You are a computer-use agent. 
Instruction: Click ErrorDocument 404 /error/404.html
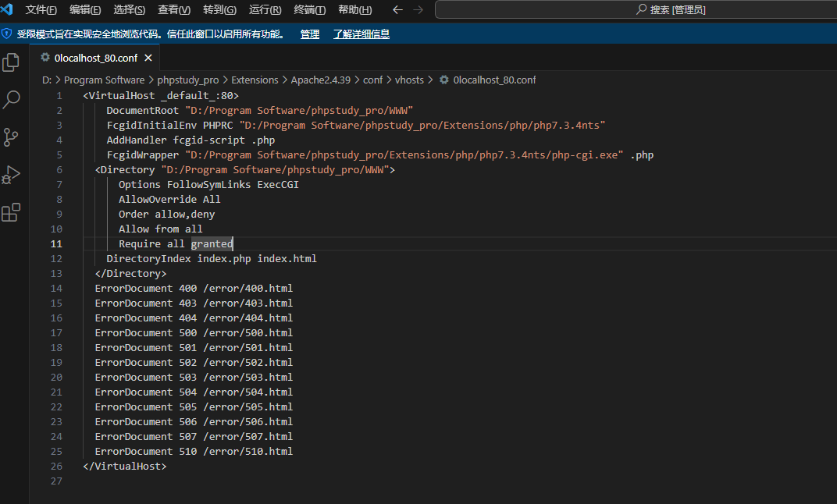tap(194, 318)
